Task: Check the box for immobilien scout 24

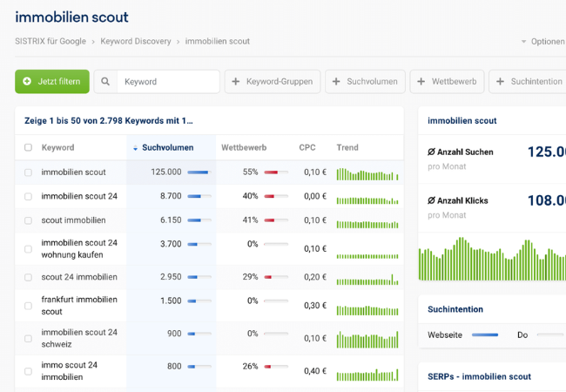Action: pos(28,197)
